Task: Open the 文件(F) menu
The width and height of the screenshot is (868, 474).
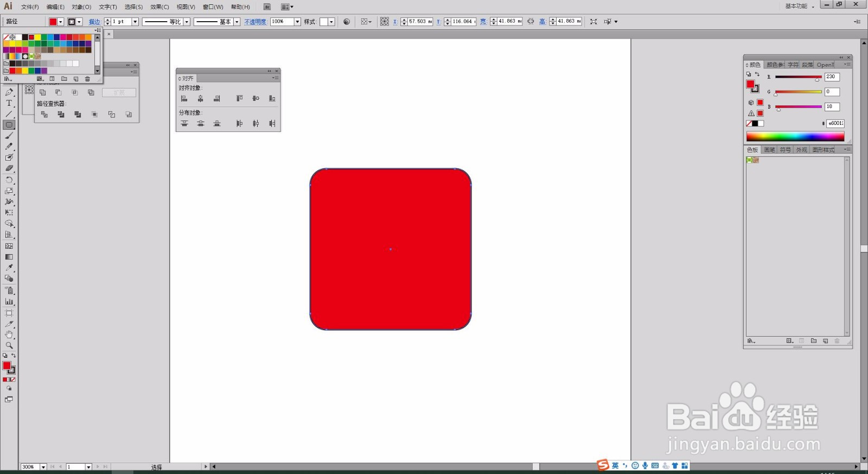Action: (30, 7)
